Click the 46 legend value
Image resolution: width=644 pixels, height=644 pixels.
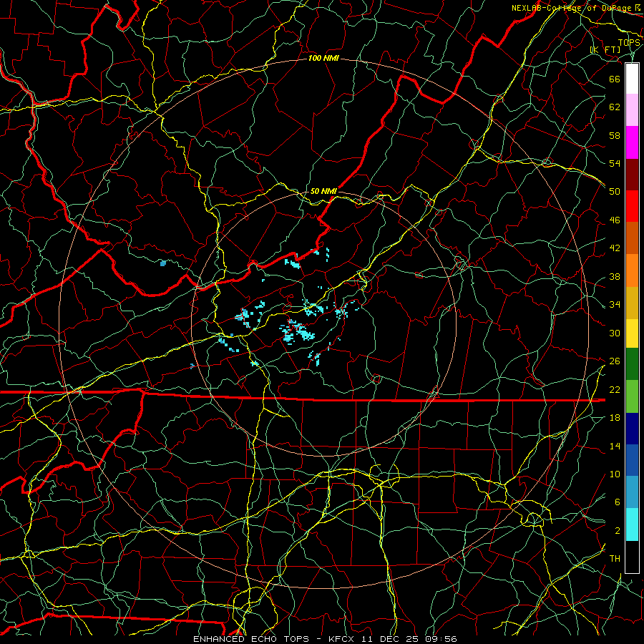pos(615,220)
